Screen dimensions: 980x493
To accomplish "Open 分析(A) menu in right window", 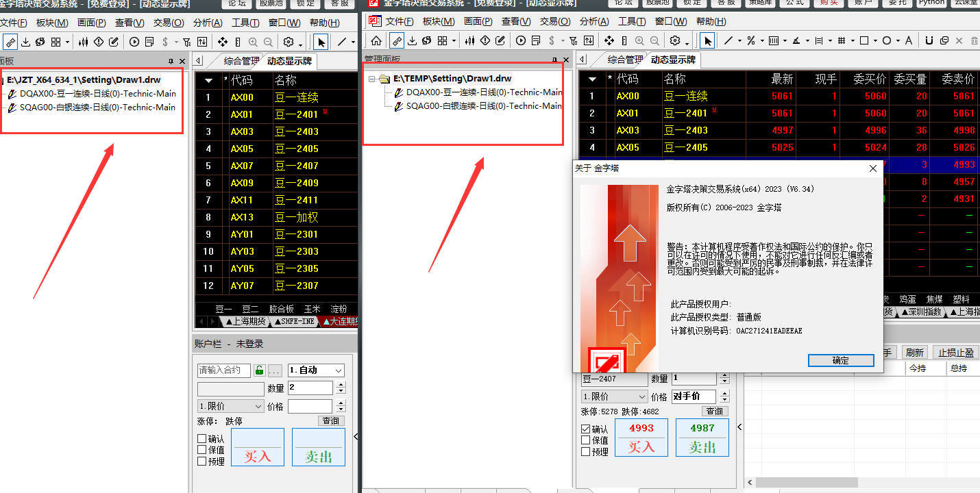I will coord(594,22).
